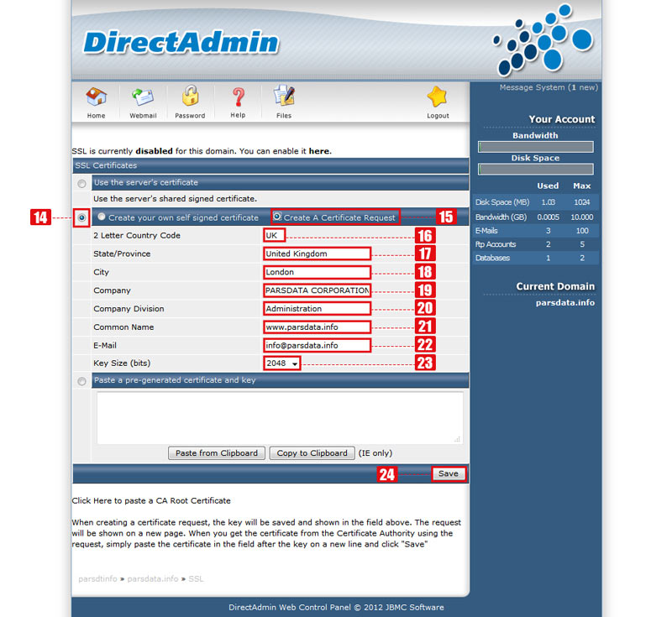The height and width of the screenshot is (617, 672).
Task: Click inside the certificate and key textarea
Action: pos(280,418)
